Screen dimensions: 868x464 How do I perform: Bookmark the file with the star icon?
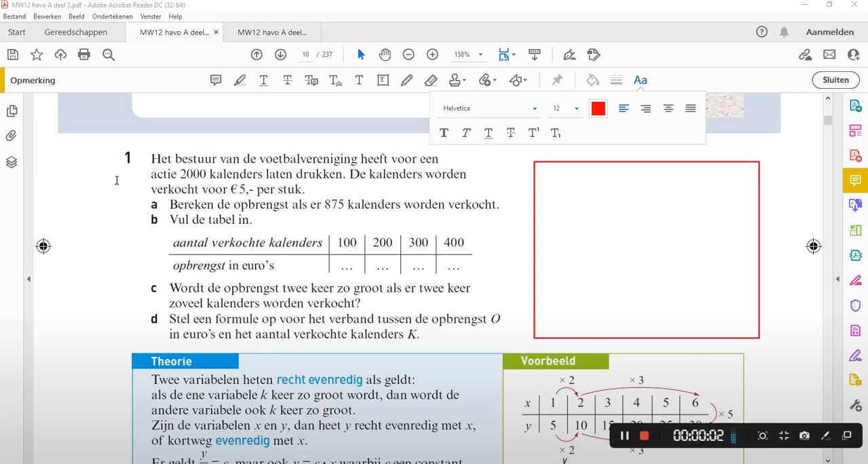click(x=37, y=55)
